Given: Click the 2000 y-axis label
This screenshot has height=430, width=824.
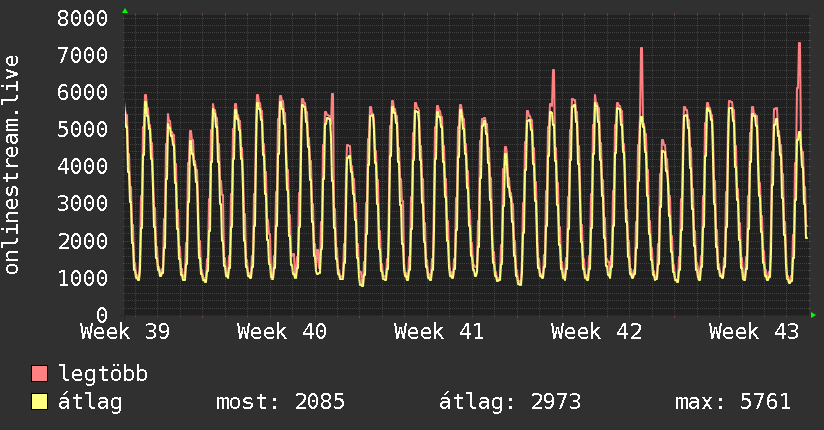Looking at the screenshot, I should [x=83, y=241].
